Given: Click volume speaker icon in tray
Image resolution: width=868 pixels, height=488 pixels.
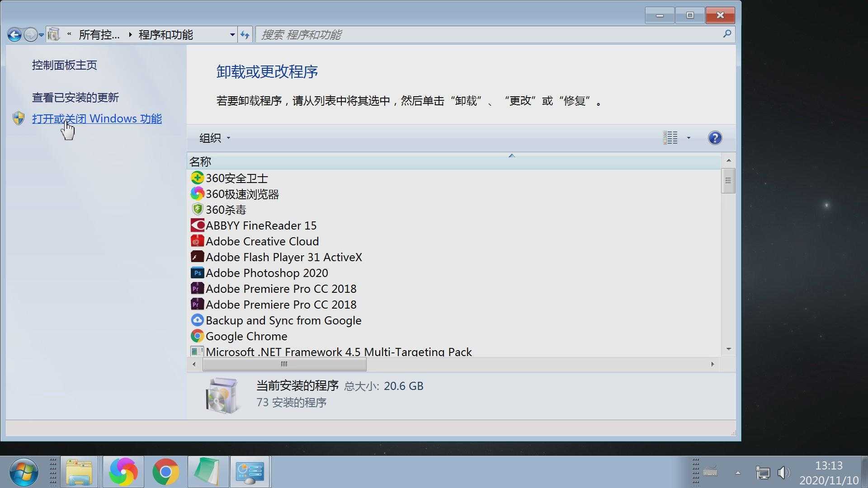Looking at the screenshot, I should [784, 473].
